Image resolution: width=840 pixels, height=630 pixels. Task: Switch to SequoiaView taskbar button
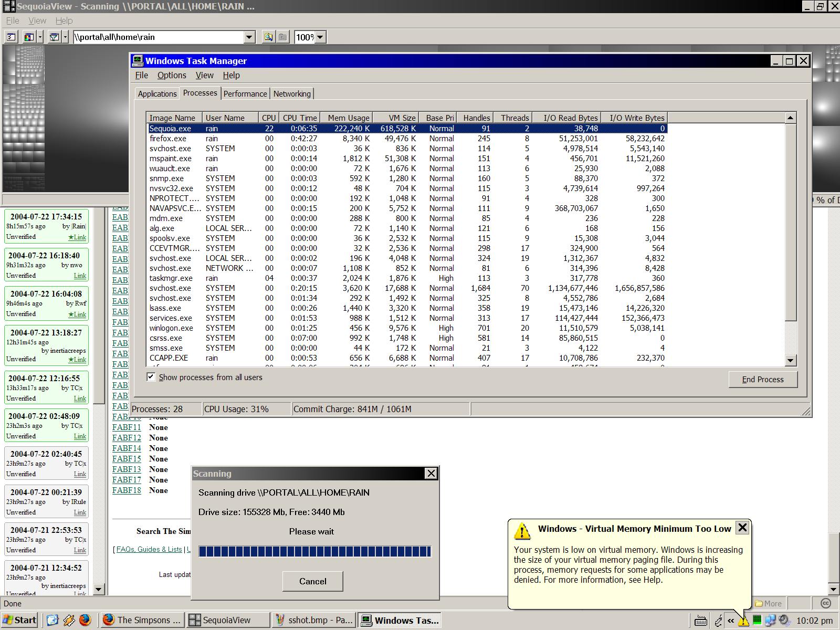pyautogui.click(x=228, y=620)
